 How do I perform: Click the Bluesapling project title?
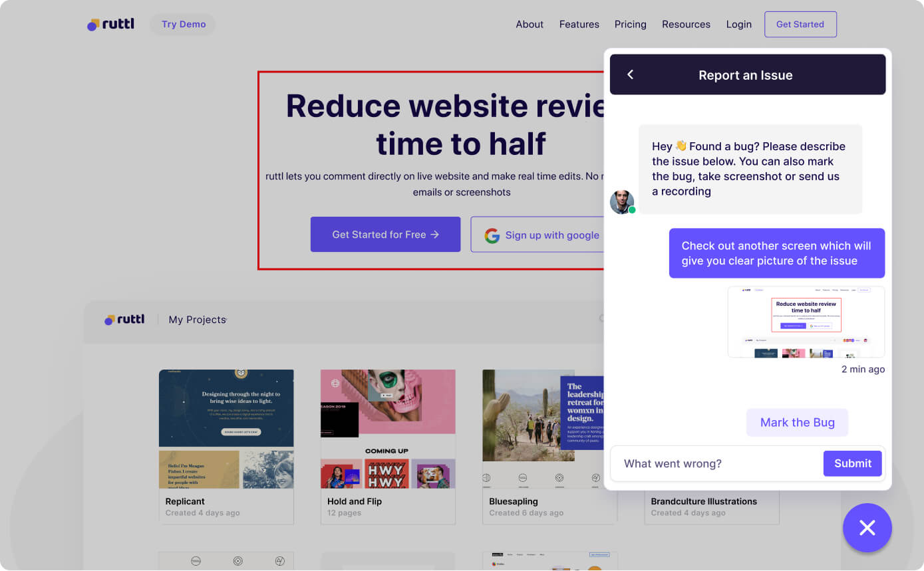[514, 501]
